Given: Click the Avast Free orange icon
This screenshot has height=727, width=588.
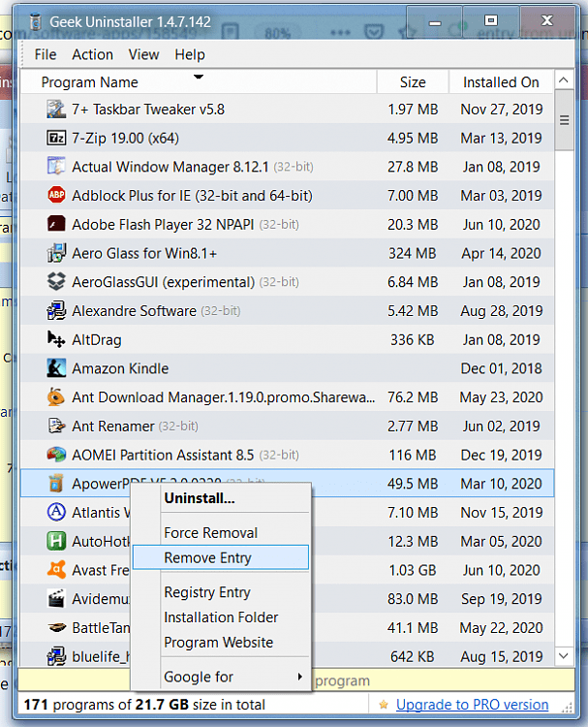Looking at the screenshot, I should point(56,570).
